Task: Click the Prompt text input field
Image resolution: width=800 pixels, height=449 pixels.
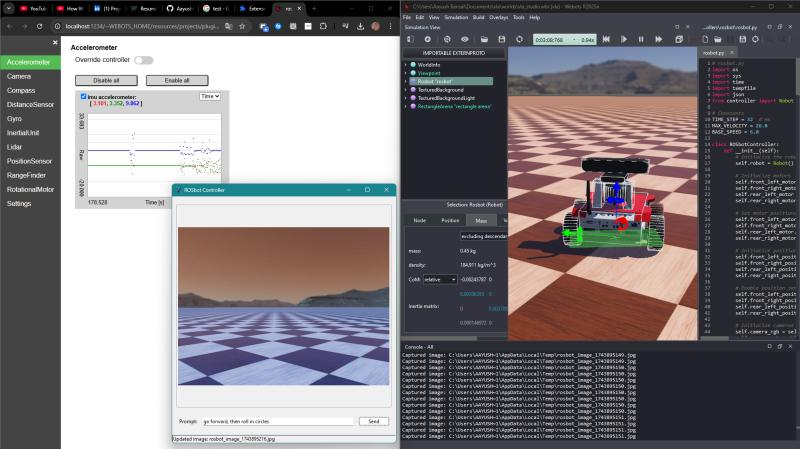Action: tap(277, 421)
